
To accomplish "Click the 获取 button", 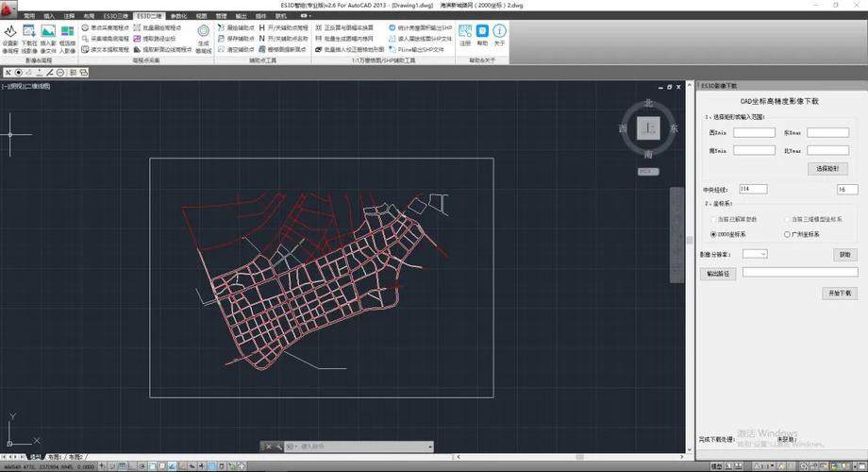I will 844,254.
